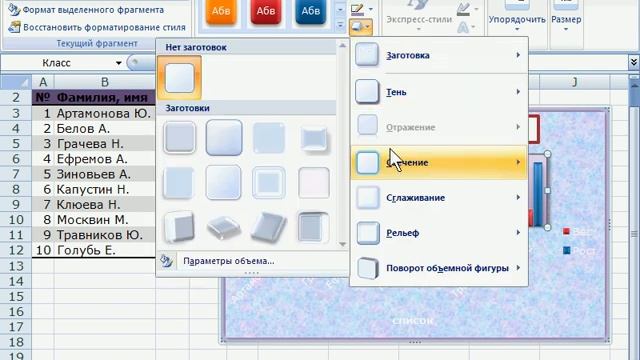Click cell Капустин Н.
640x360 pixels.
pyautogui.click(x=104, y=189)
